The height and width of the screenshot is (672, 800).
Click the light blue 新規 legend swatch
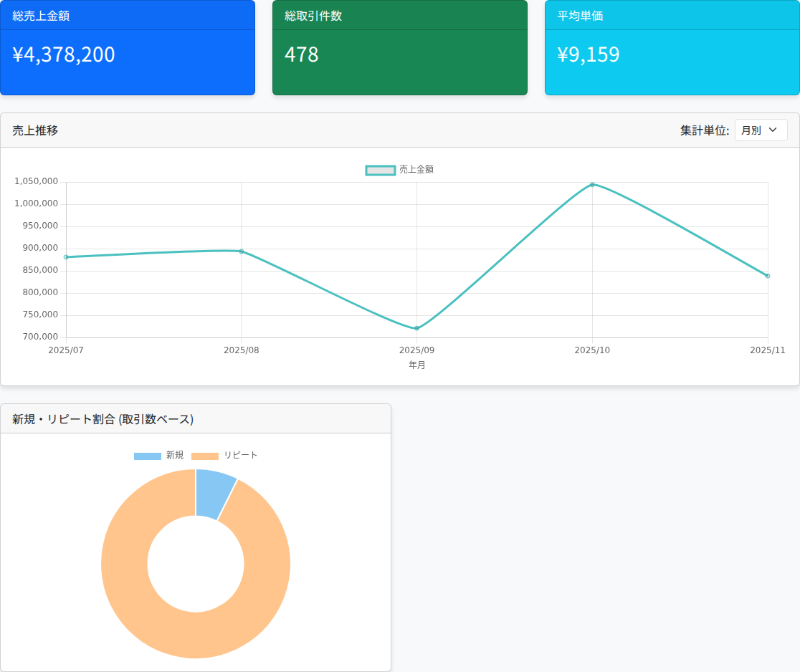(148, 456)
